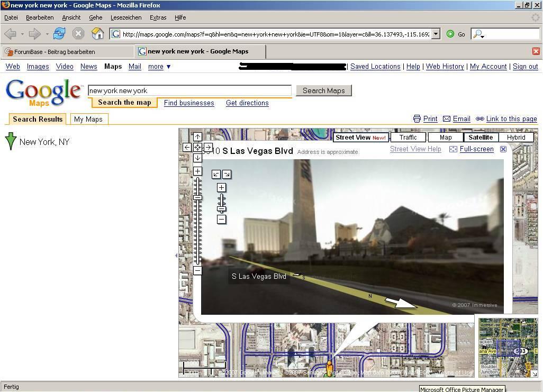Image resolution: width=543 pixels, height=392 pixels.
Task: Click the green Go button icon
Action: 450,34
